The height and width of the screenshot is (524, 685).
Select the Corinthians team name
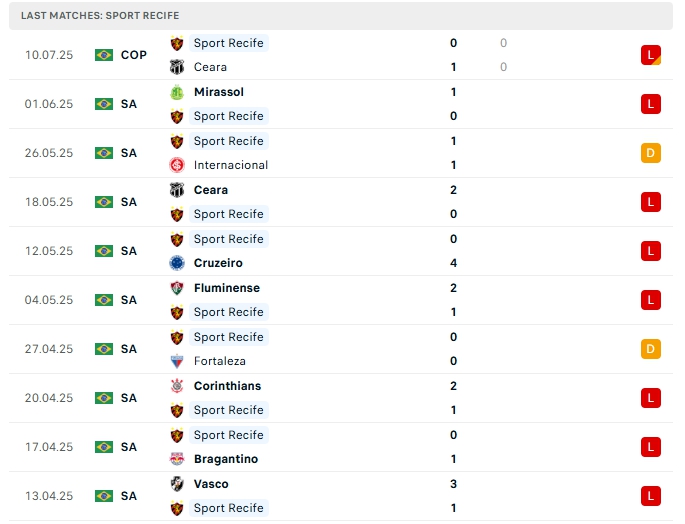[x=227, y=386]
